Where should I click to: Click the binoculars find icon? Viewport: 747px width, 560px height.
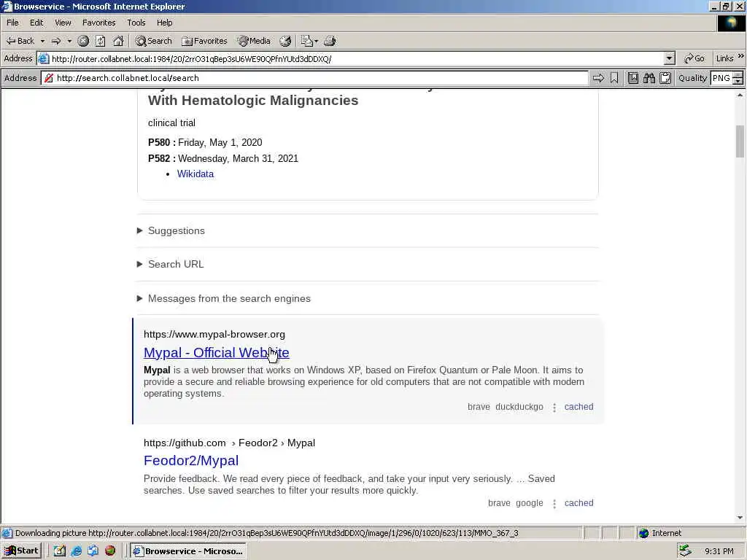[649, 78]
